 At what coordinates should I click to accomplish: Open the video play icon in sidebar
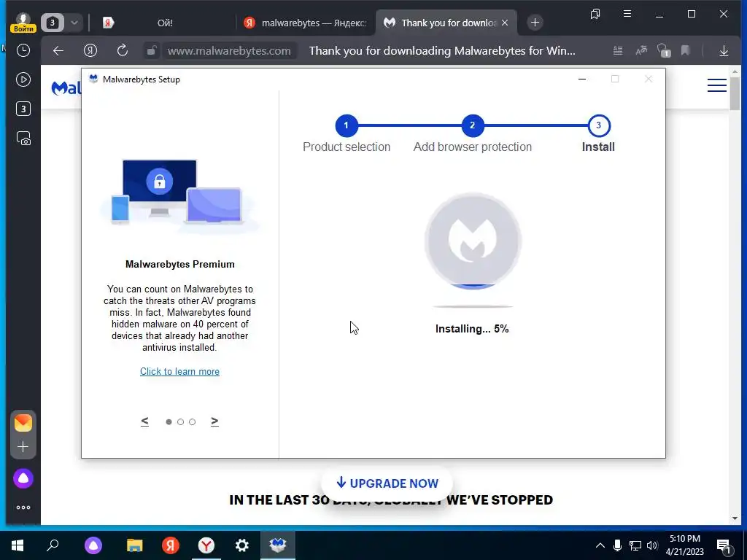click(x=23, y=79)
